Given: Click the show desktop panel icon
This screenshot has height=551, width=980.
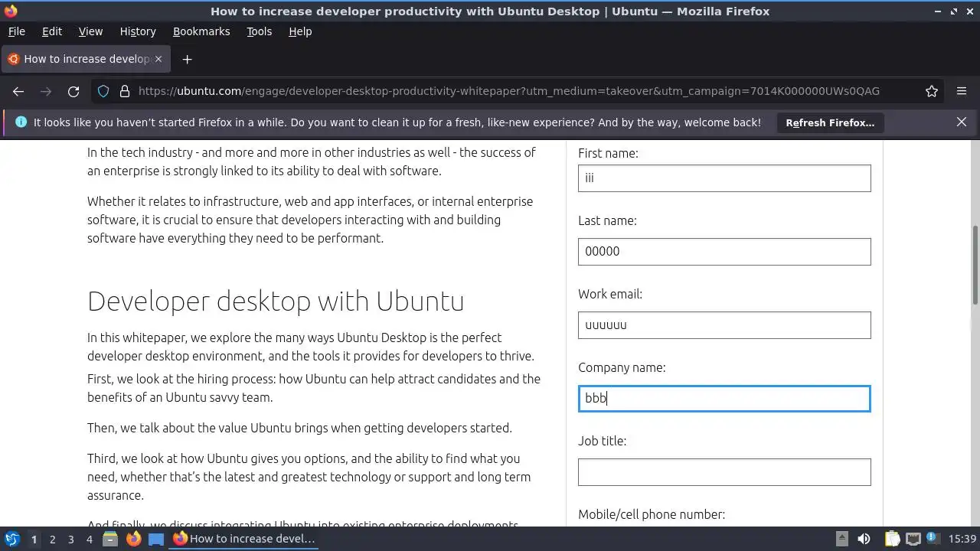Looking at the screenshot, I should click(x=156, y=539).
